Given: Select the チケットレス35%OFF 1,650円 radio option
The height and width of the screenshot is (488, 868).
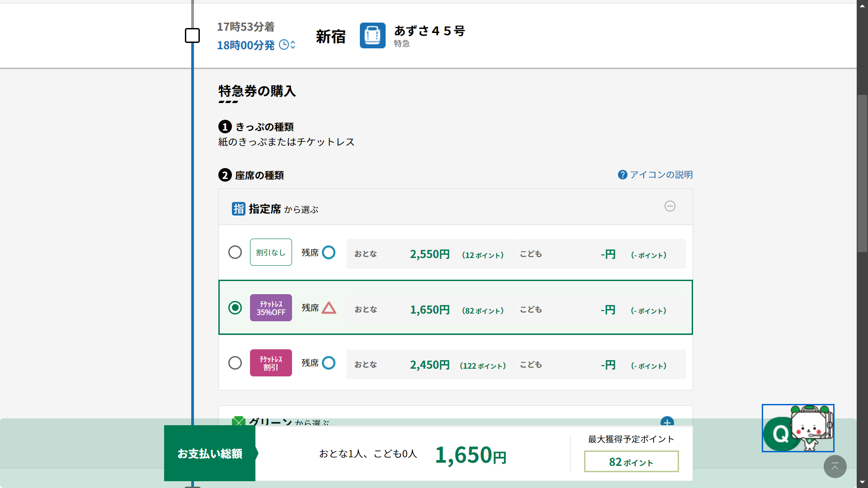Looking at the screenshot, I should click(x=235, y=308).
